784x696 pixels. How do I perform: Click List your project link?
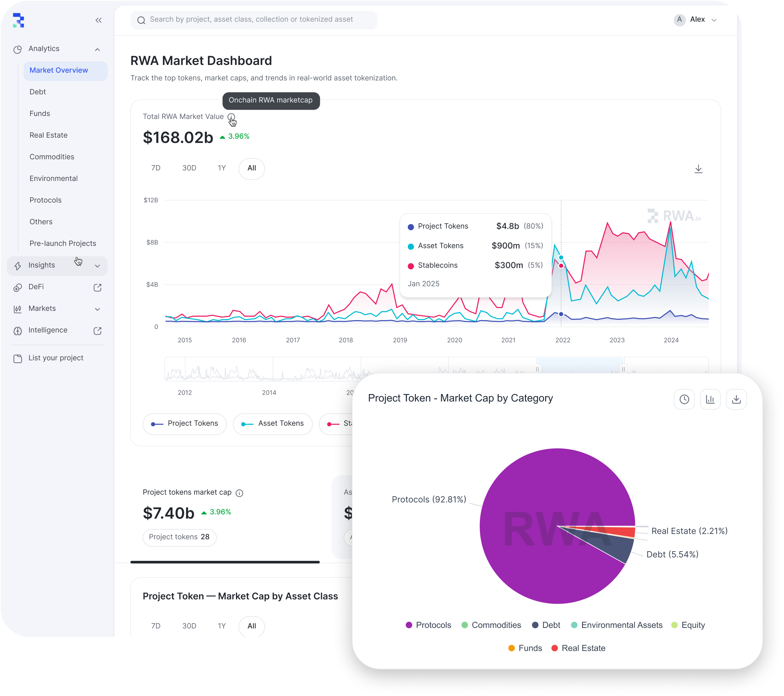(56, 358)
